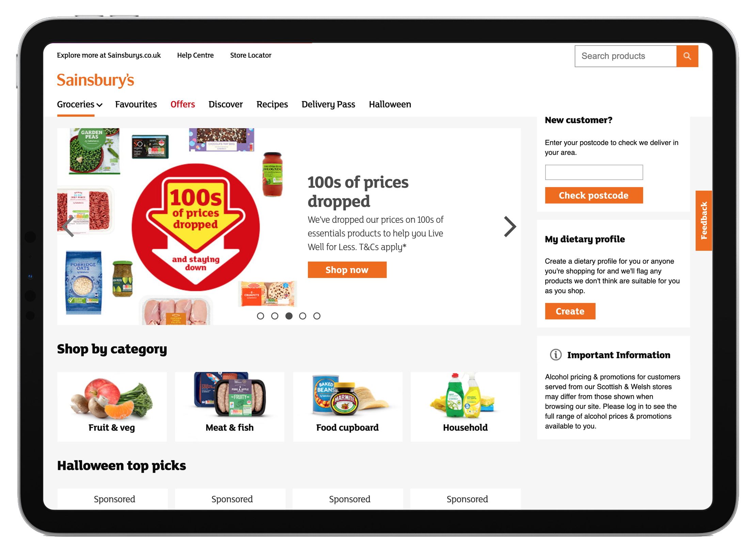The image size is (756, 558).
Task: Open the Store Locator link
Action: click(x=251, y=55)
